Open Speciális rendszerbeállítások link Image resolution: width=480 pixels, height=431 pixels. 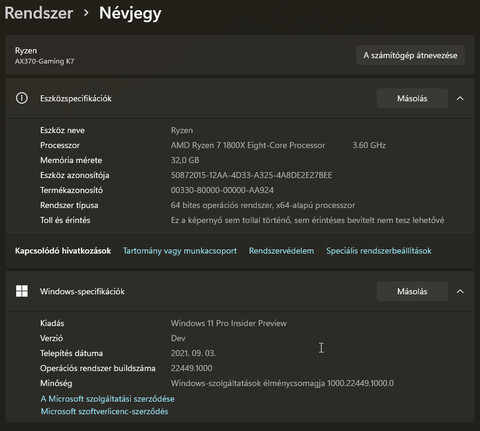point(379,251)
